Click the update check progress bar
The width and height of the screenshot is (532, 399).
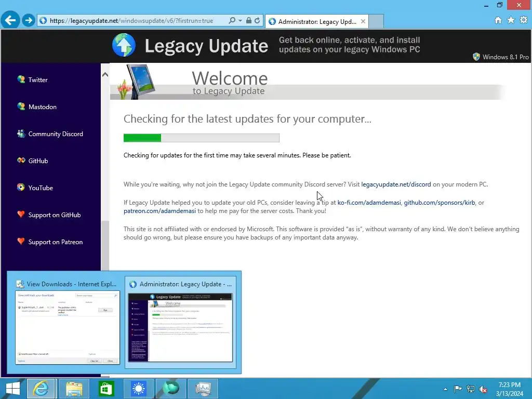(x=202, y=138)
